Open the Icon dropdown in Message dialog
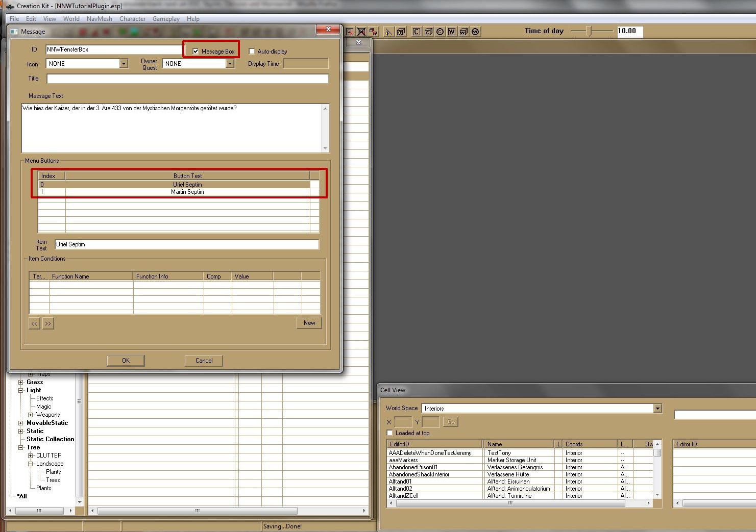Screen dimensions: 756x532 point(124,64)
